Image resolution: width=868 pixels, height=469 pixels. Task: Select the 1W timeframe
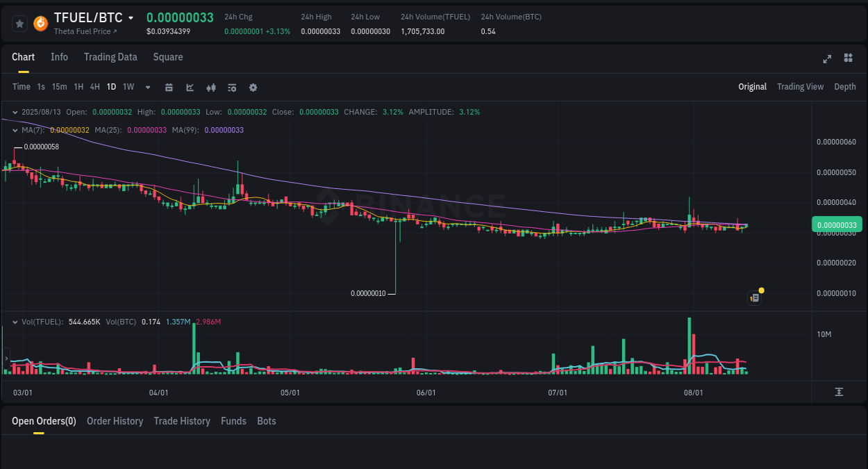click(128, 87)
